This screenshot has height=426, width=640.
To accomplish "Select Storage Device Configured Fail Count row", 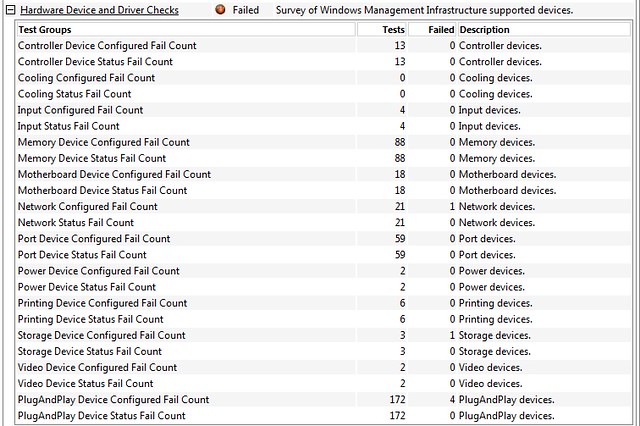I will pyautogui.click(x=324, y=335).
